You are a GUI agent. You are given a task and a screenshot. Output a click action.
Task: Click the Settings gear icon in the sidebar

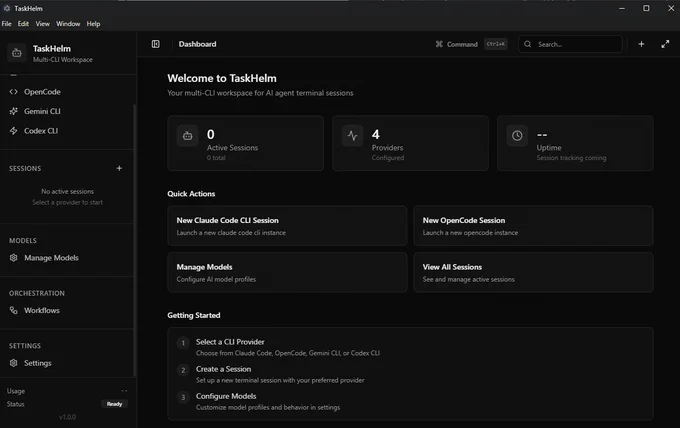(x=13, y=363)
